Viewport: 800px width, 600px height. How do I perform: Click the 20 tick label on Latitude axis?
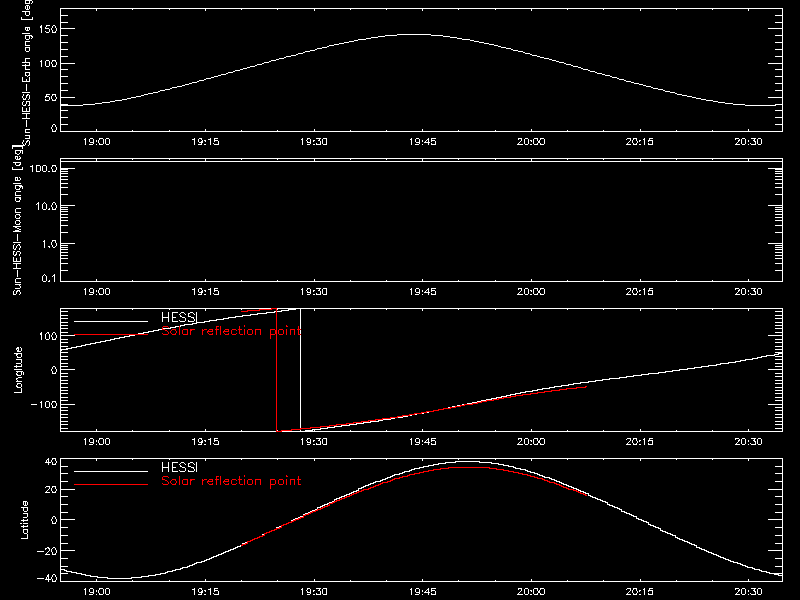(51, 490)
